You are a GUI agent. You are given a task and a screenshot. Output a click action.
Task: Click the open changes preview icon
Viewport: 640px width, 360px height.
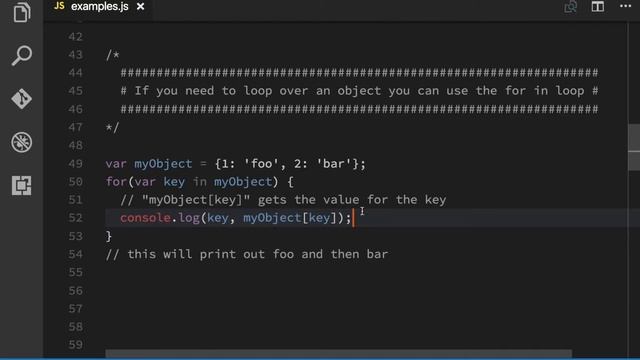tap(570, 7)
